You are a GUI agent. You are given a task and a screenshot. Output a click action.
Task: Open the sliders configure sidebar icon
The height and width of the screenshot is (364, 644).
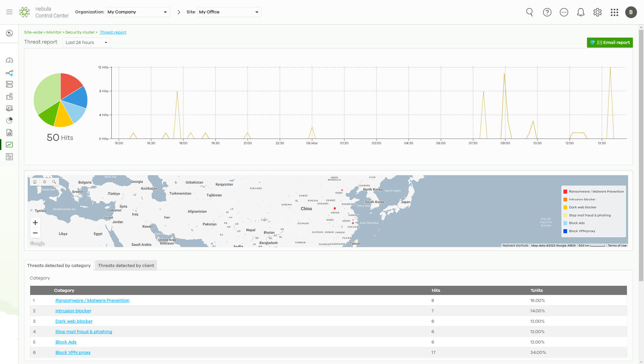pyautogui.click(x=9, y=157)
